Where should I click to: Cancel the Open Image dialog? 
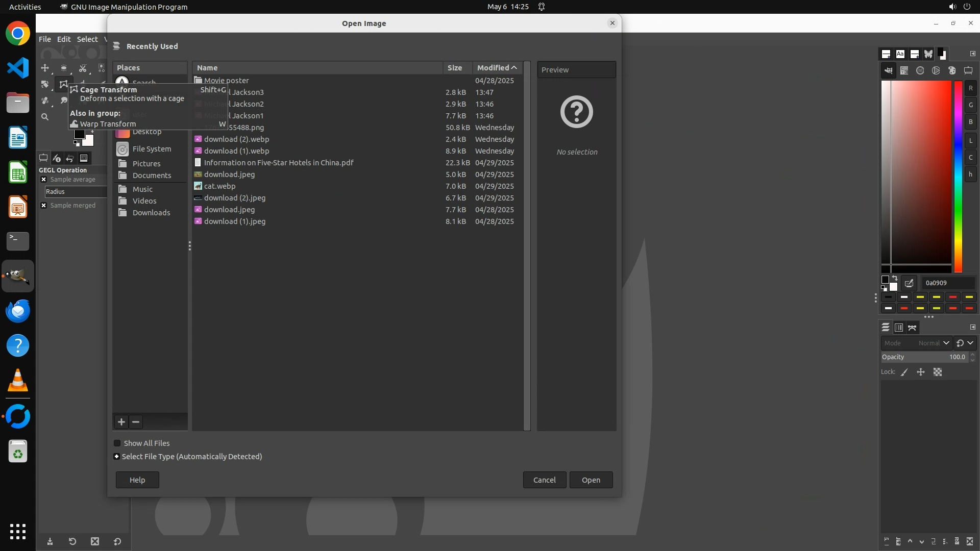tap(544, 480)
